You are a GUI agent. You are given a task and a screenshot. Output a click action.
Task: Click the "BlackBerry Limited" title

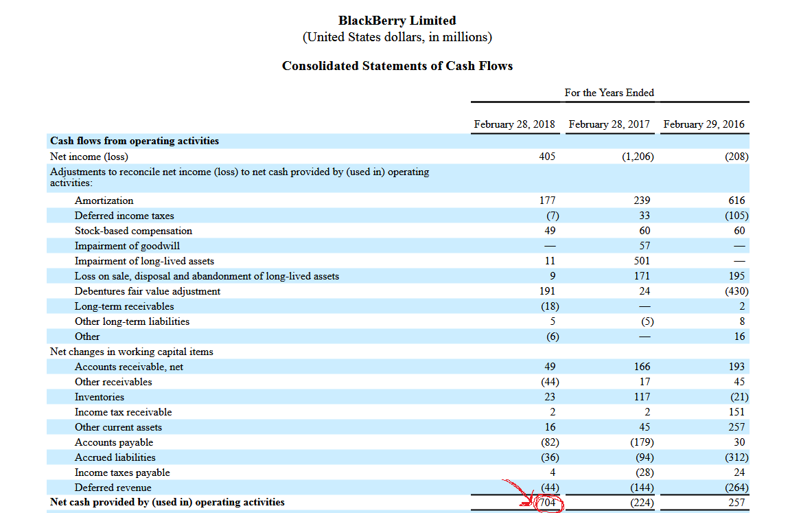(x=397, y=21)
